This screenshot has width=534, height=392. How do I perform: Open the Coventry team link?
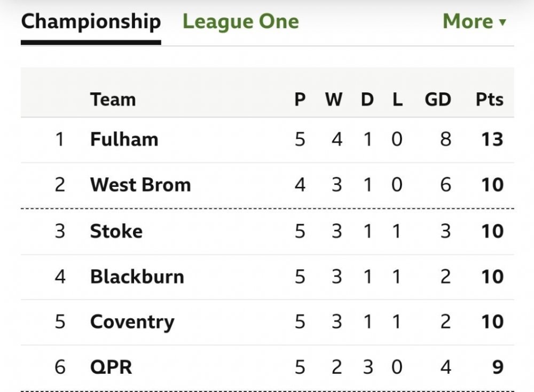pos(132,322)
